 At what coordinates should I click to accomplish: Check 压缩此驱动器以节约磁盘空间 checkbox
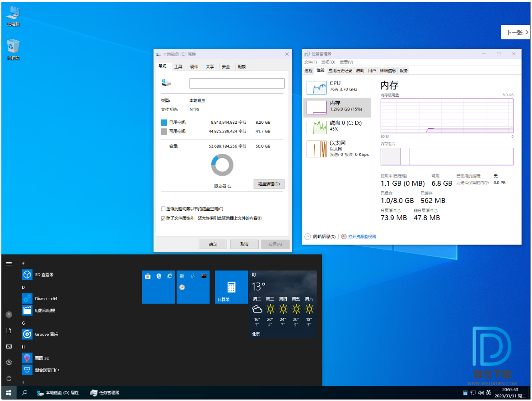tap(163, 209)
